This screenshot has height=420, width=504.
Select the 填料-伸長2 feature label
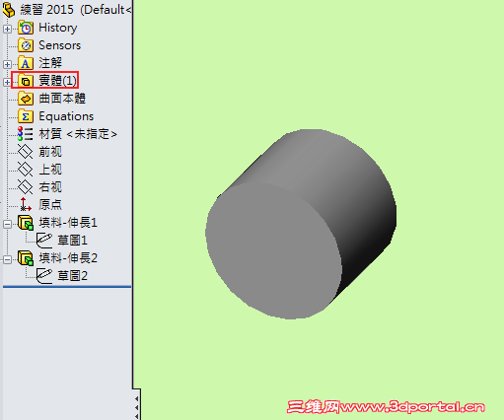[68, 258]
